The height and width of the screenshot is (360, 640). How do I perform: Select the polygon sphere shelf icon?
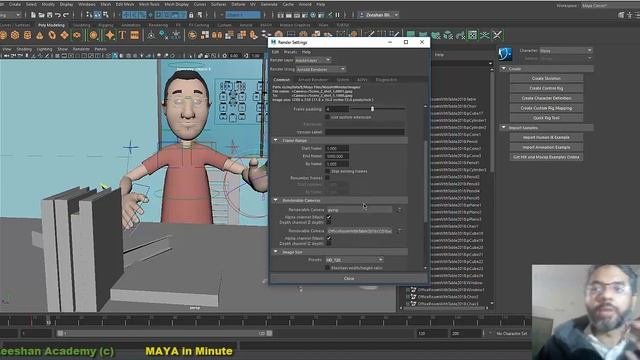[x=3, y=36]
